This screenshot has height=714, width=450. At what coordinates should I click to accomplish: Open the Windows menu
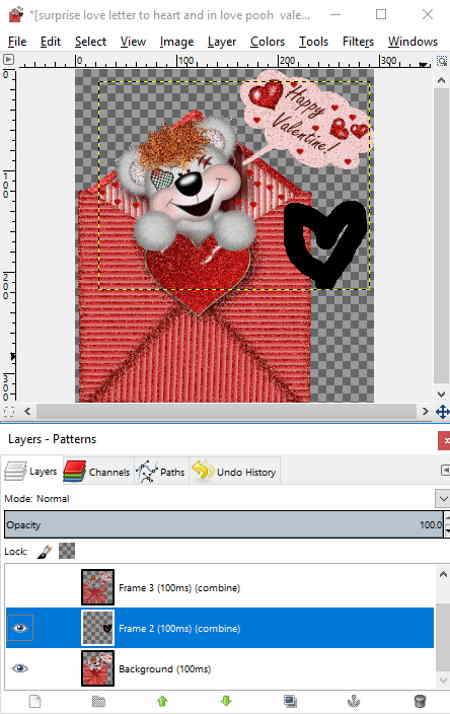[413, 42]
